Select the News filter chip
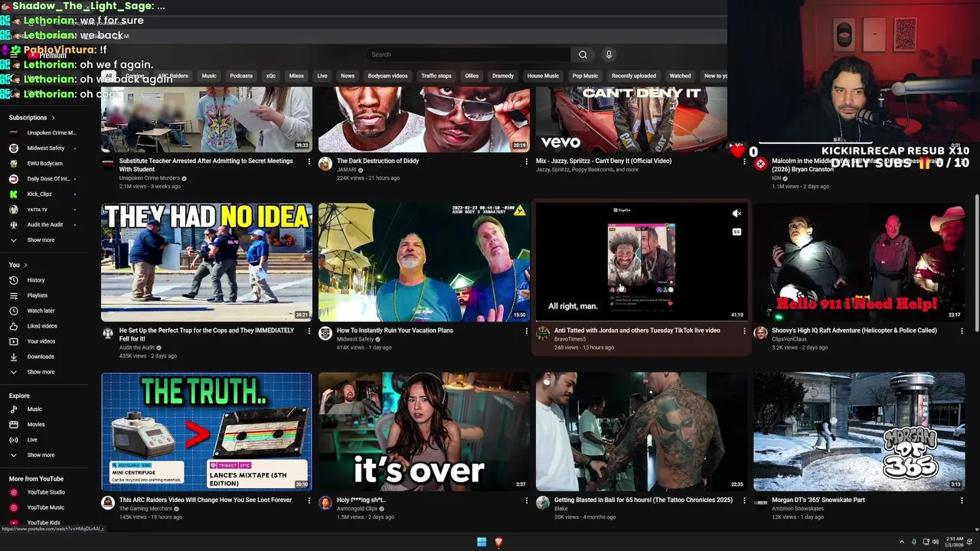This screenshot has width=980, height=551. 348,76
